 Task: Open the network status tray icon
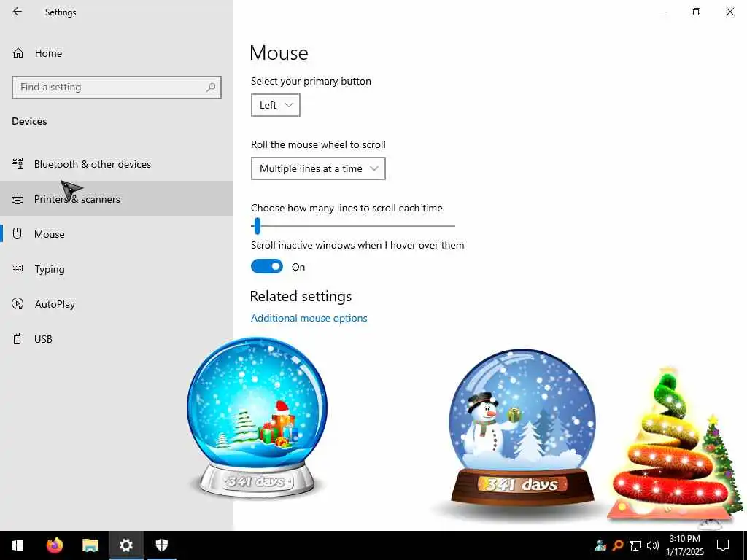[x=635, y=545]
